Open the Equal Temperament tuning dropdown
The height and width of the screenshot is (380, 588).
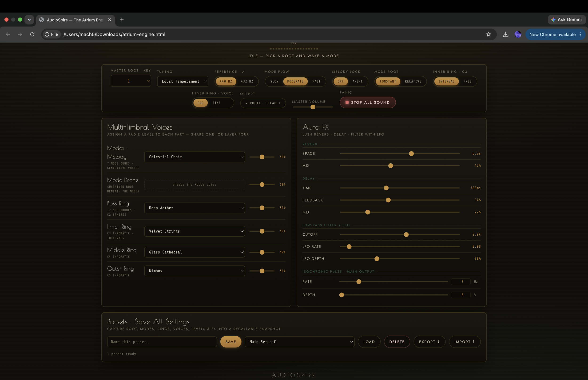[x=183, y=81]
